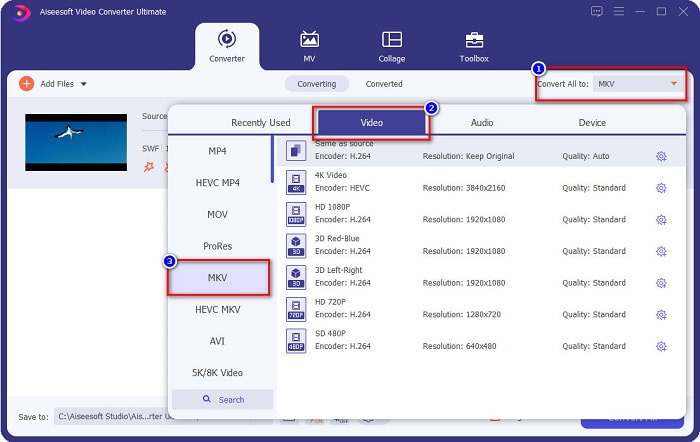Choose HEVC MKV in the format list
Screen dimensions: 700x442
217,309
